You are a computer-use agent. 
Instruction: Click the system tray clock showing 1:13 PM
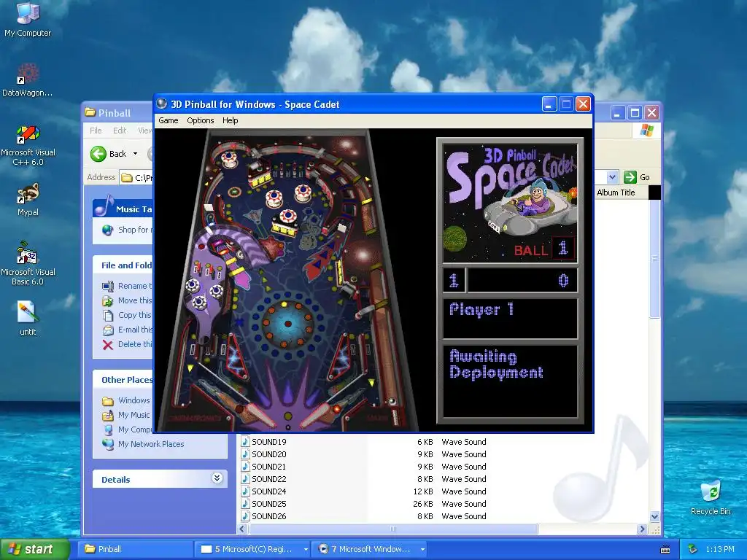tap(720, 549)
